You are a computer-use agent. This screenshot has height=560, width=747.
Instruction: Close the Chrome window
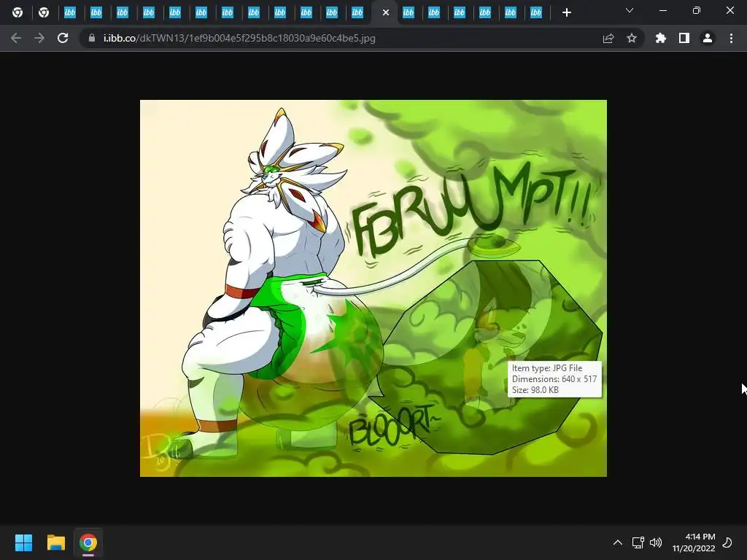click(729, 10)
